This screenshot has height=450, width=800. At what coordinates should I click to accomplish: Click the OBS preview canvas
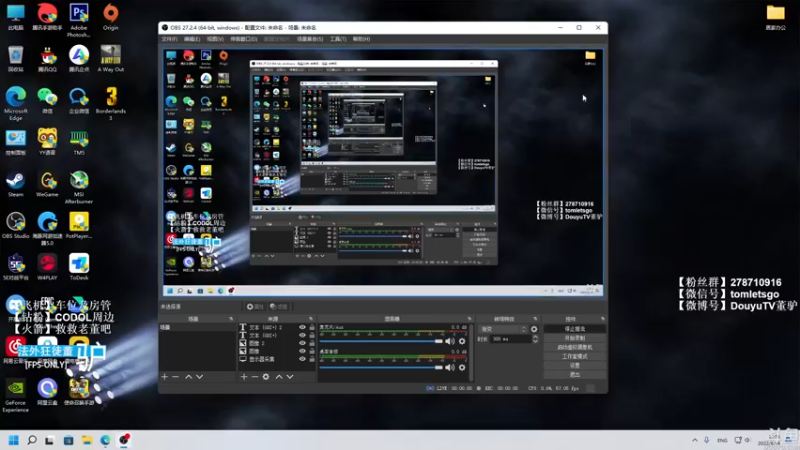tap(383, 172)
